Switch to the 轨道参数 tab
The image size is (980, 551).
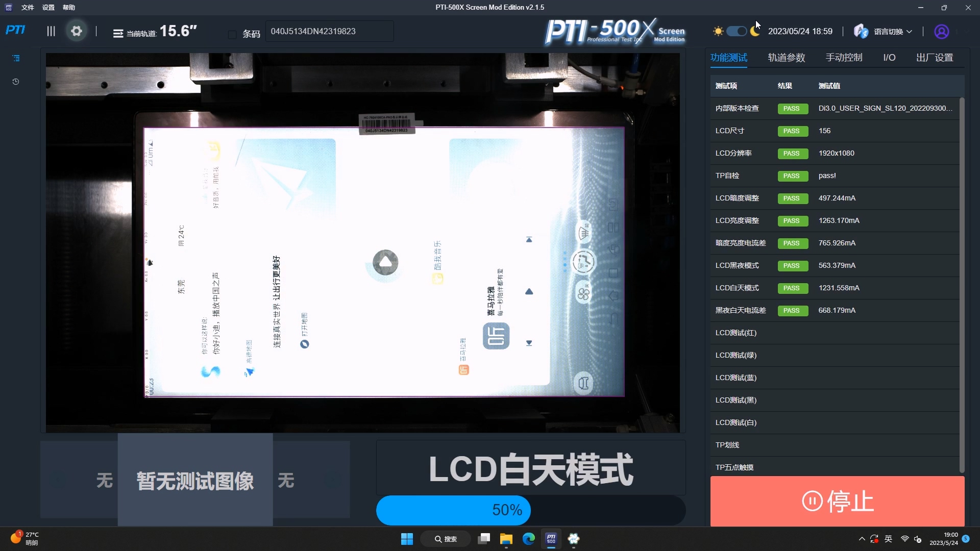point(786,58)
